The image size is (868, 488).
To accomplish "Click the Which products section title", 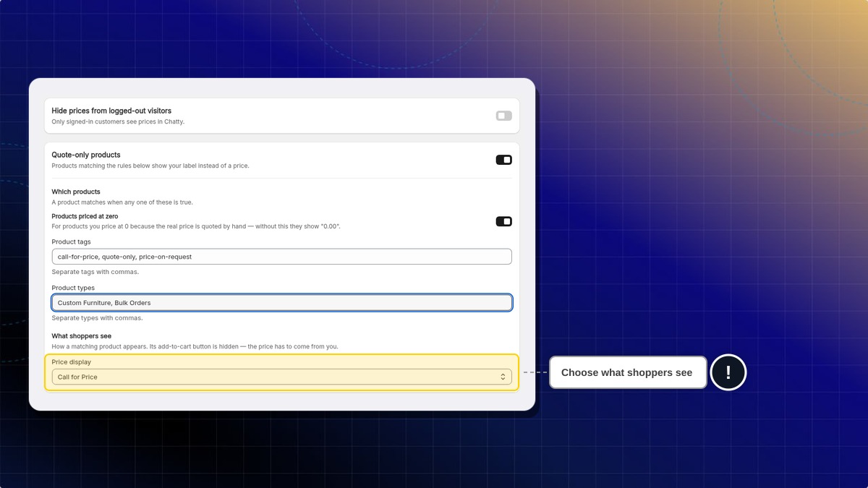I will click(76, 192).
